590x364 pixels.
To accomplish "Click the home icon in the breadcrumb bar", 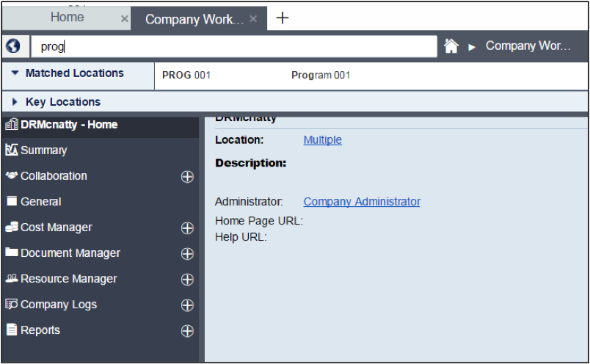I will pos(451,46).
